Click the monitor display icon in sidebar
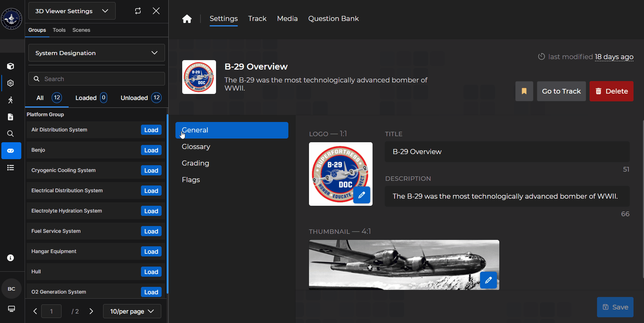 11,309
